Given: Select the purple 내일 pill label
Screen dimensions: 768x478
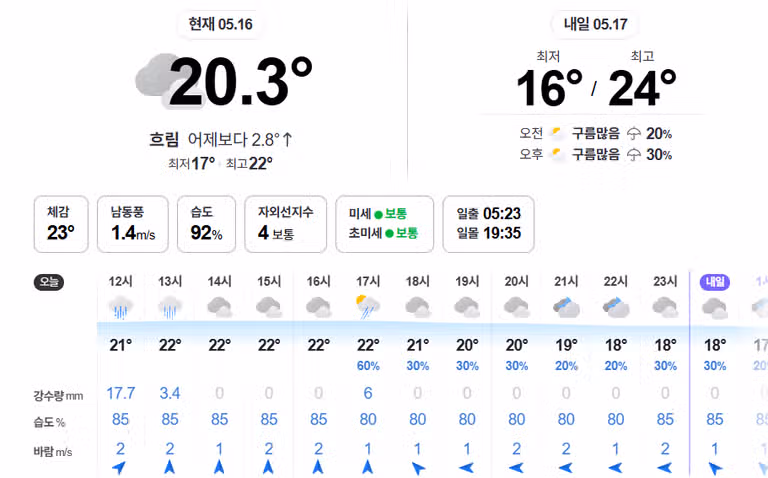Looking at the screenshot, I should (x=715, y=282).
